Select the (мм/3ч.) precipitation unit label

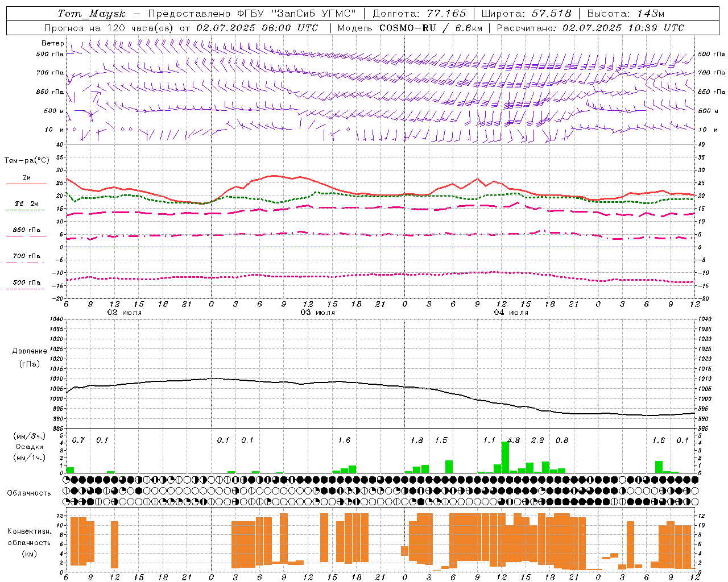pyautogui.click(x=30, y=436)
